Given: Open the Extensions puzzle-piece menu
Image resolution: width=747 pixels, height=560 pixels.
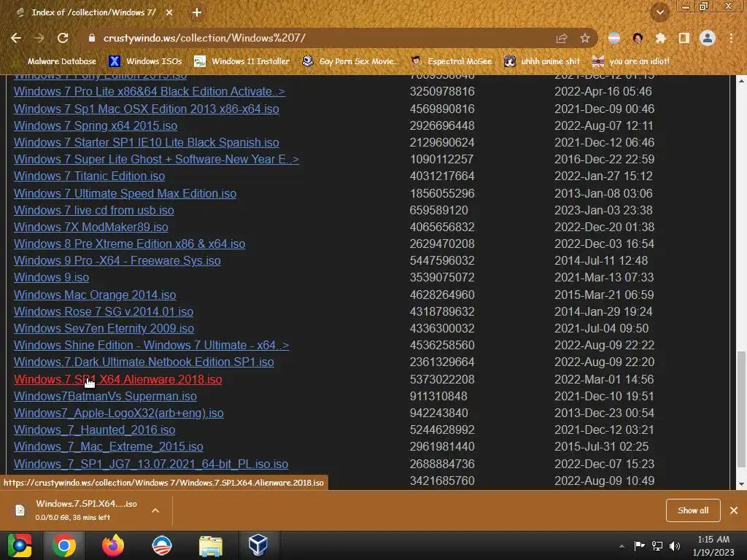Looking at the screenshot, I should 661,38.
